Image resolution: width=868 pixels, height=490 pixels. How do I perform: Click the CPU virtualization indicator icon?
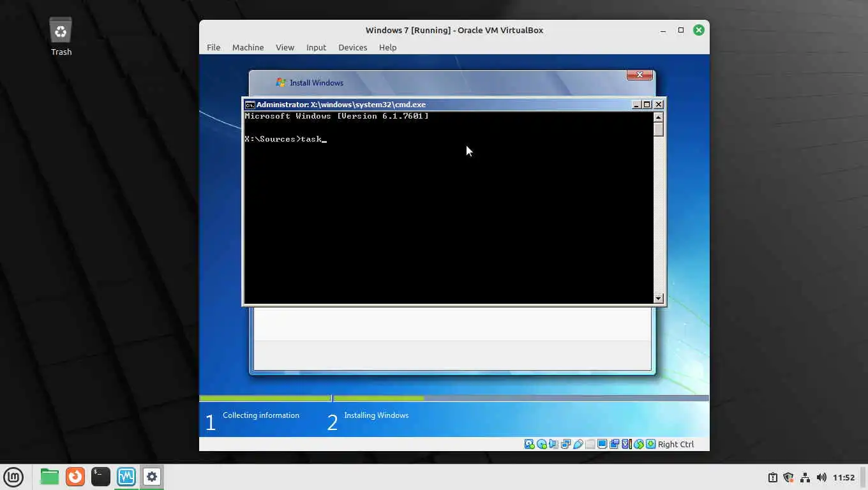pyautogui.click(x=627, y=444)
